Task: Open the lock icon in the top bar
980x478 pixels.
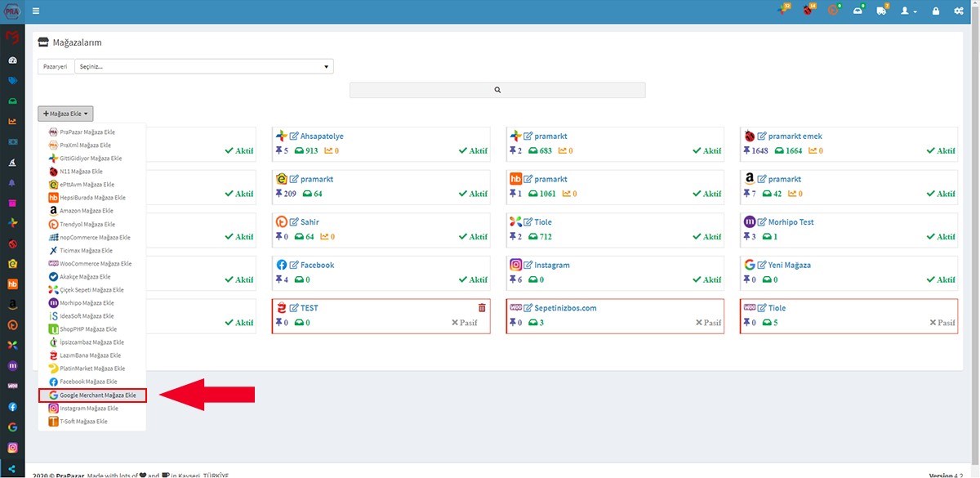Action: click(935, 11)
